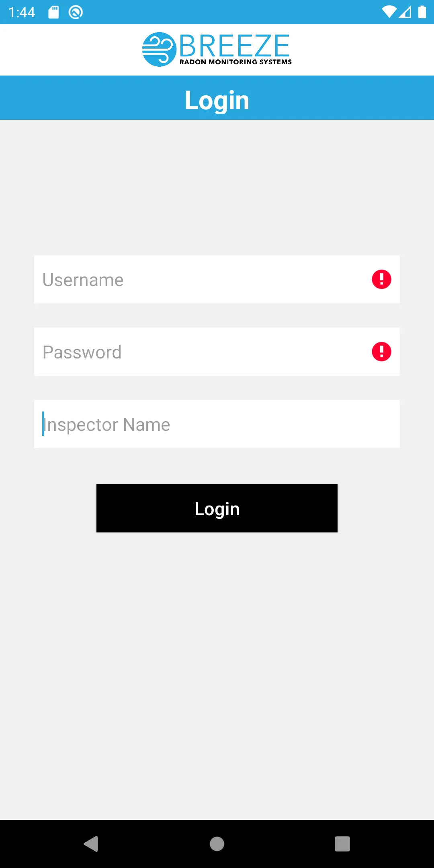Tap the blue text cursor in Inspector Name
Viewport: 434px width, 868px height.
(x=43, y=424)
